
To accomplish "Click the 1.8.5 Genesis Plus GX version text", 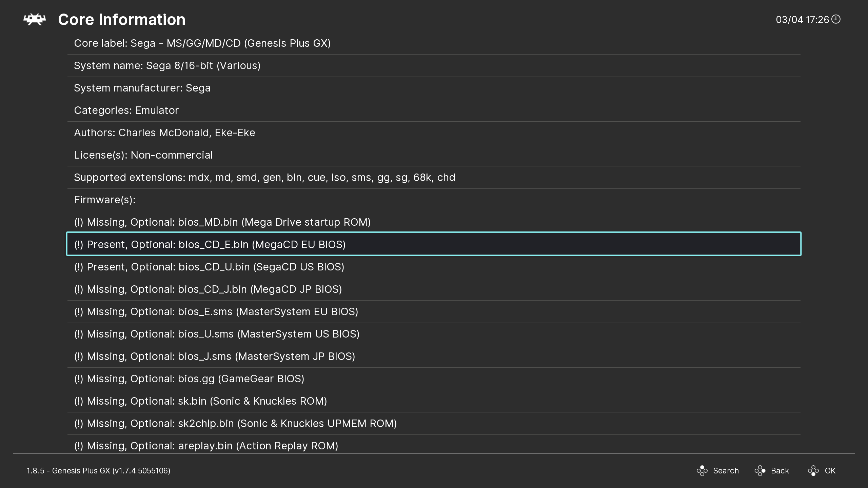I will [x=99, y=471].
